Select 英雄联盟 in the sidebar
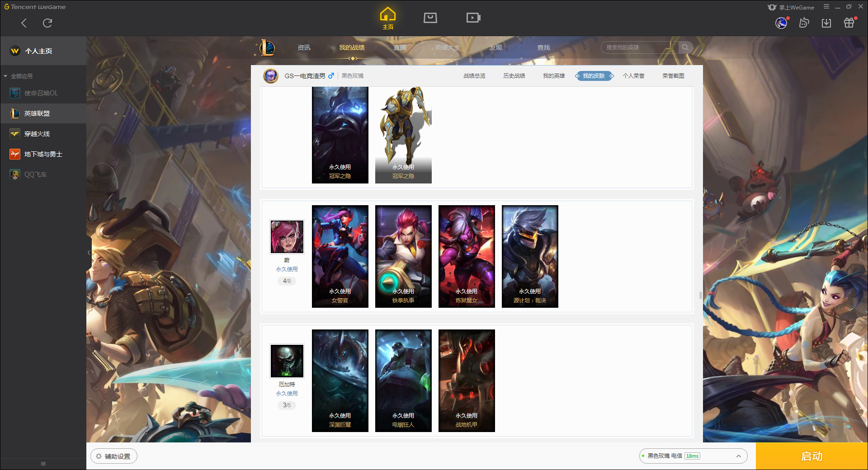Image resolution: width=868 pixels, height=470 pixels. (43, 113)
